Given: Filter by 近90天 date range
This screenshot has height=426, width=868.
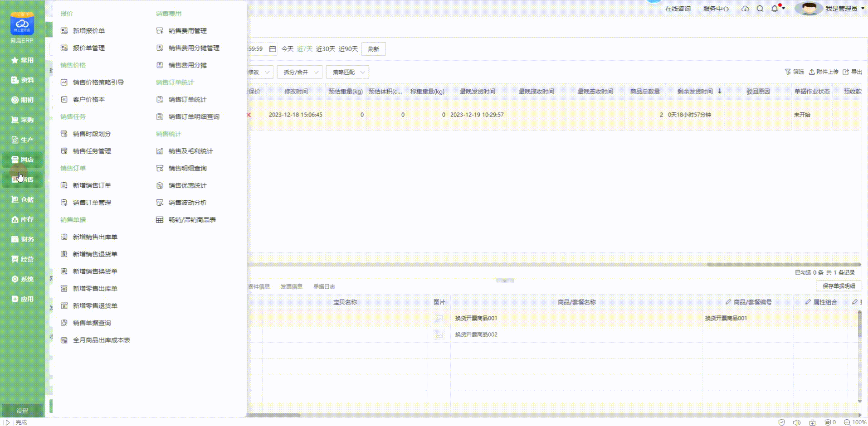Looking at the screenshot, I should [348, 49].
